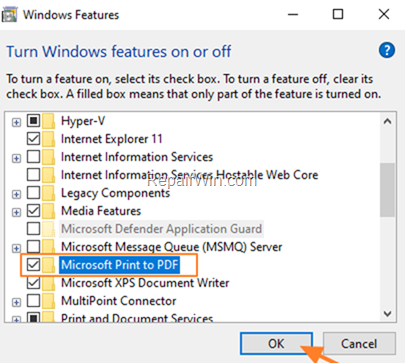Expand Internet Information Services node
This screenshot has width=405, height=363.
click(x=16, y=158)
